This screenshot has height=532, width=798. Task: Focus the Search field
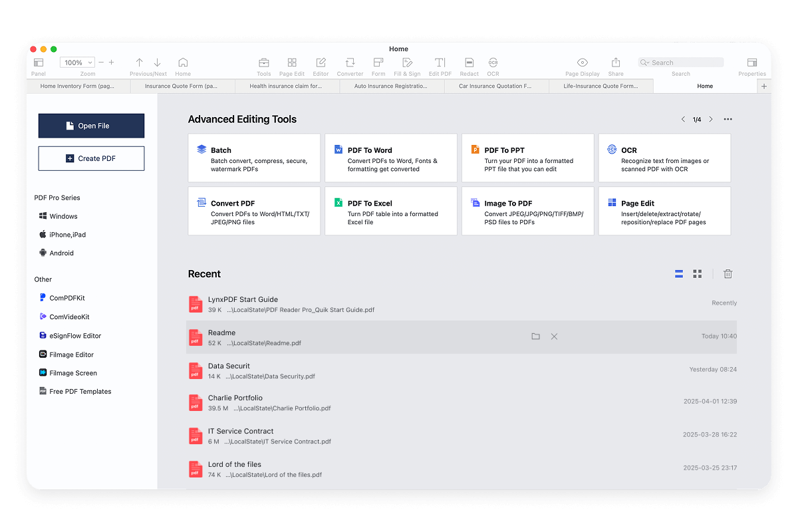tap(681, 63)
